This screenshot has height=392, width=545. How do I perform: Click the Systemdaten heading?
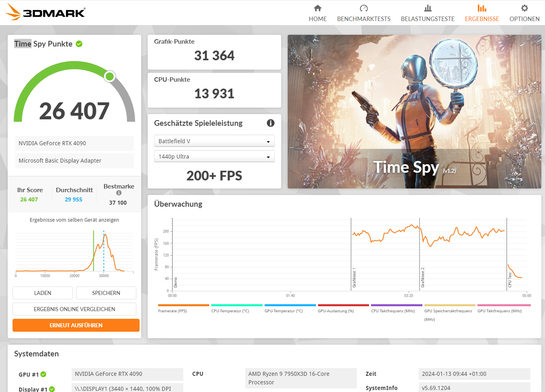coord(36,354)
